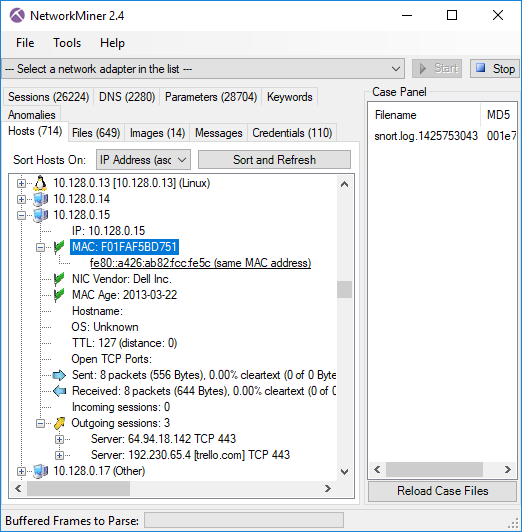
Task: Select the OS: Unknown row
Action: click(x=105, y=327)
